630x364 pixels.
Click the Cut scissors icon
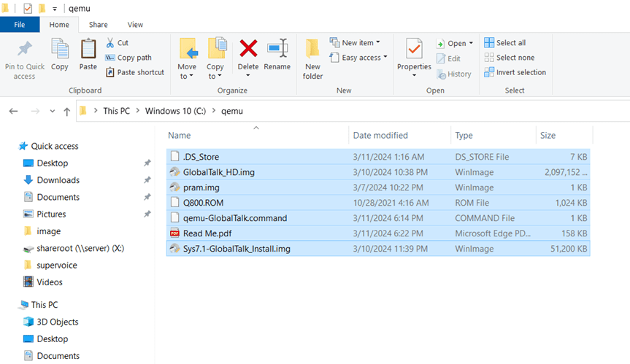click(x=110, y=42)
